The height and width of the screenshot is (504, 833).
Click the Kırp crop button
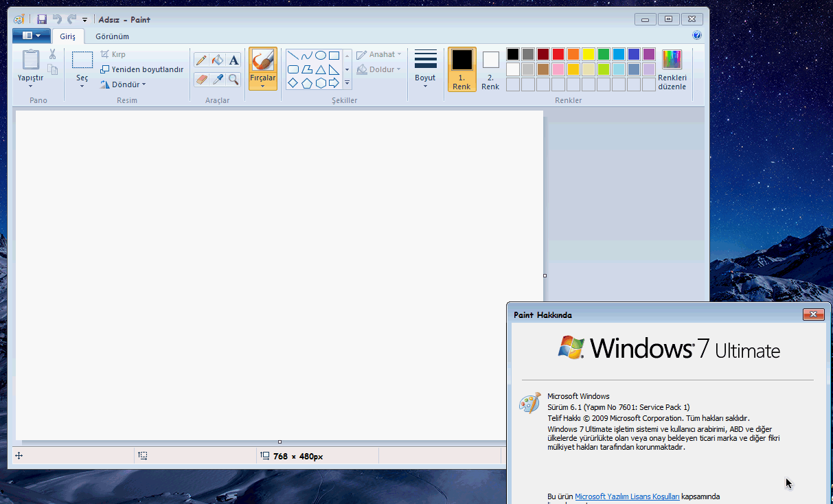tap(113, 54)
